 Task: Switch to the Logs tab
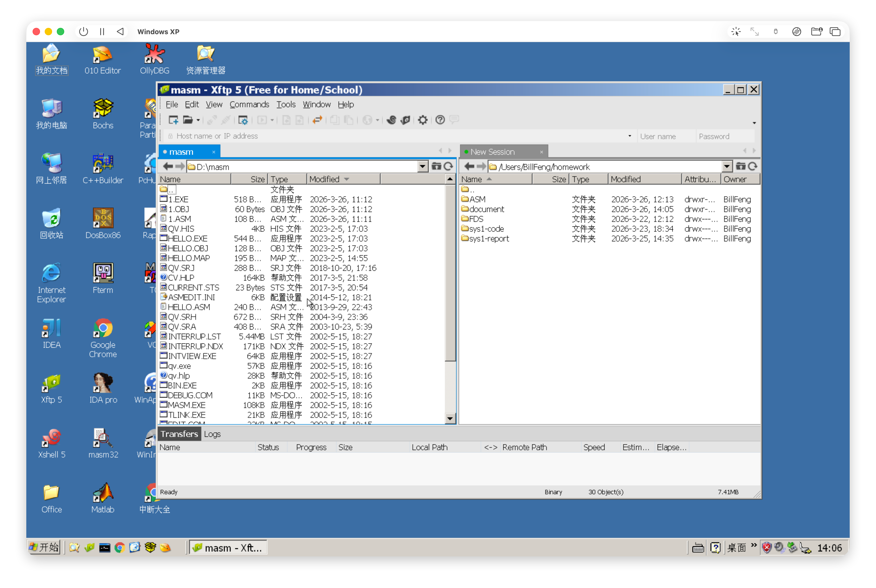212,434
